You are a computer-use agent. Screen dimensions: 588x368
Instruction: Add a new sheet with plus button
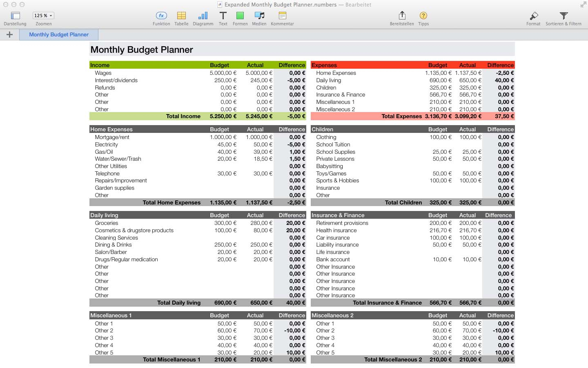(x=10, y=35)
